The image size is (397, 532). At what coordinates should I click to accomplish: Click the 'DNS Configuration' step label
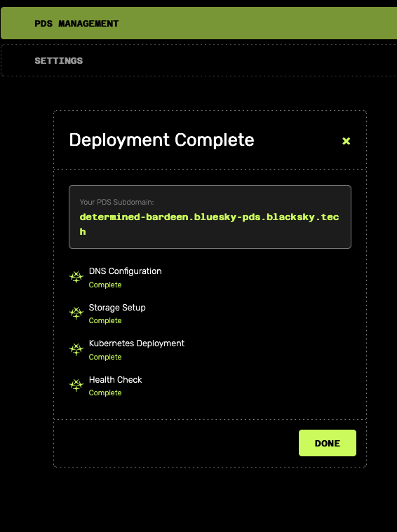pyautogui.click(x=126, y=271)
